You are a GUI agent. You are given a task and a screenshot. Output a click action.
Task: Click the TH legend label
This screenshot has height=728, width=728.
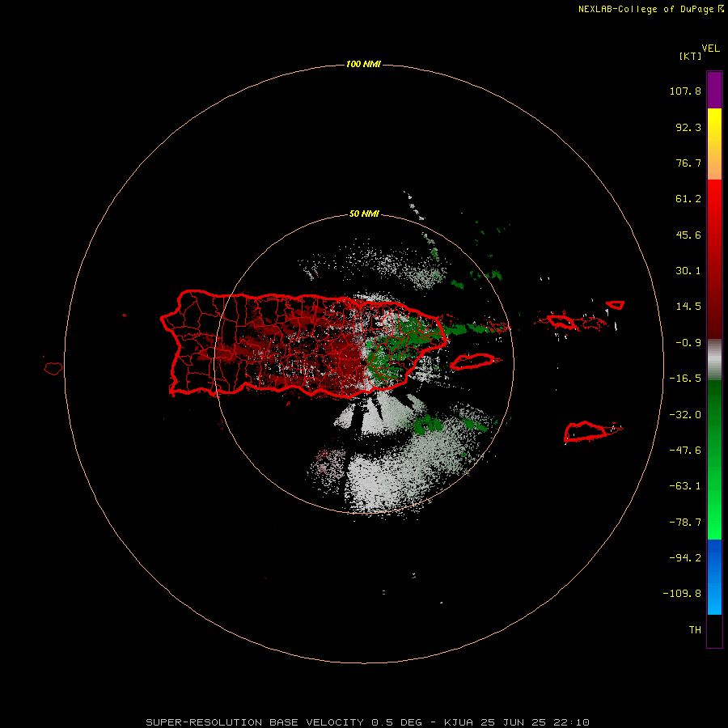[695, 630]
